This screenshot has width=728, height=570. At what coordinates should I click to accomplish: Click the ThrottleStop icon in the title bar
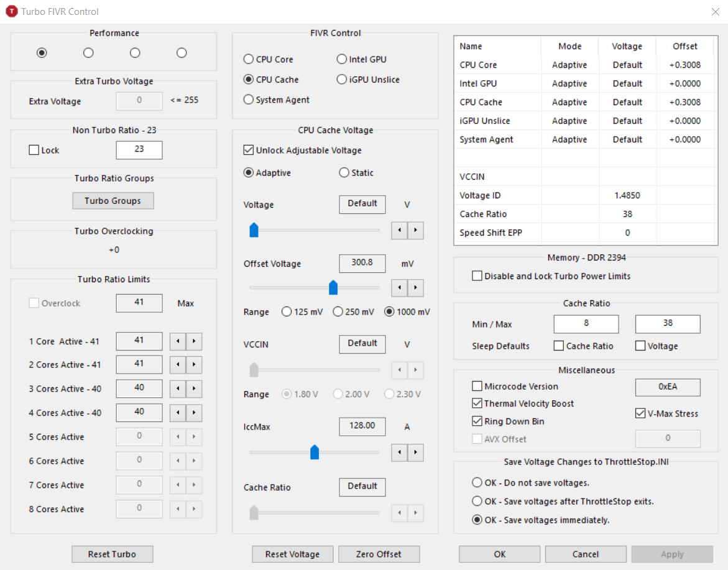pyautogui.click(x=12, y=11)
